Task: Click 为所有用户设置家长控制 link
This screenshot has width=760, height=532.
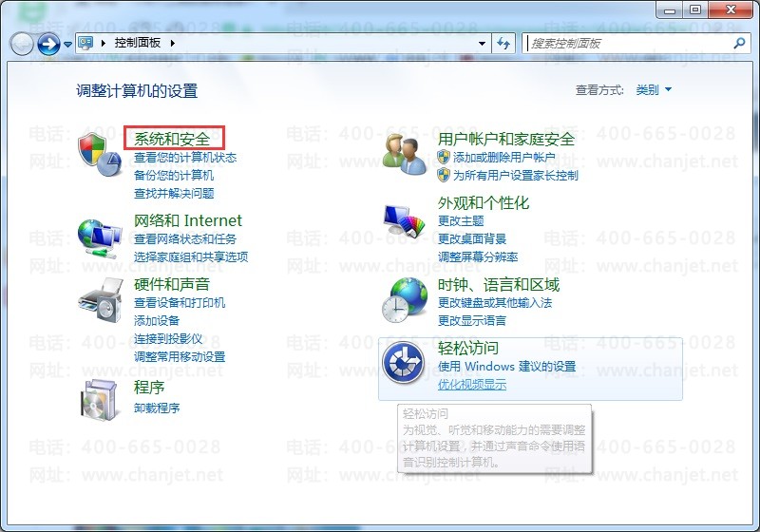Action: (x=515, y=176)
